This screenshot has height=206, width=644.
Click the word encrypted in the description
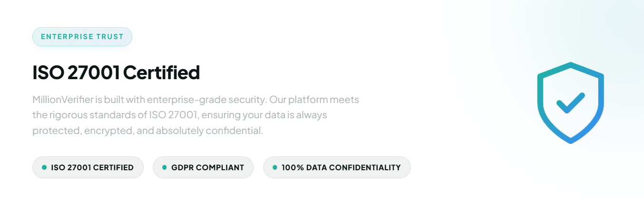point(109,131)
